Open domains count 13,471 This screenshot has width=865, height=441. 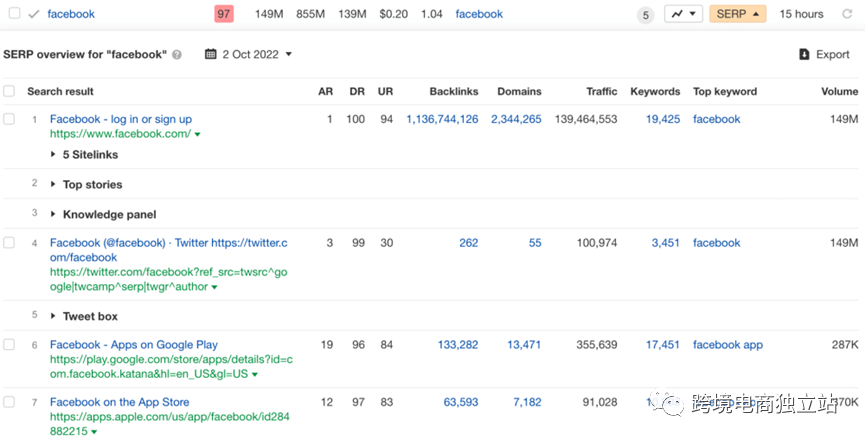524,344
